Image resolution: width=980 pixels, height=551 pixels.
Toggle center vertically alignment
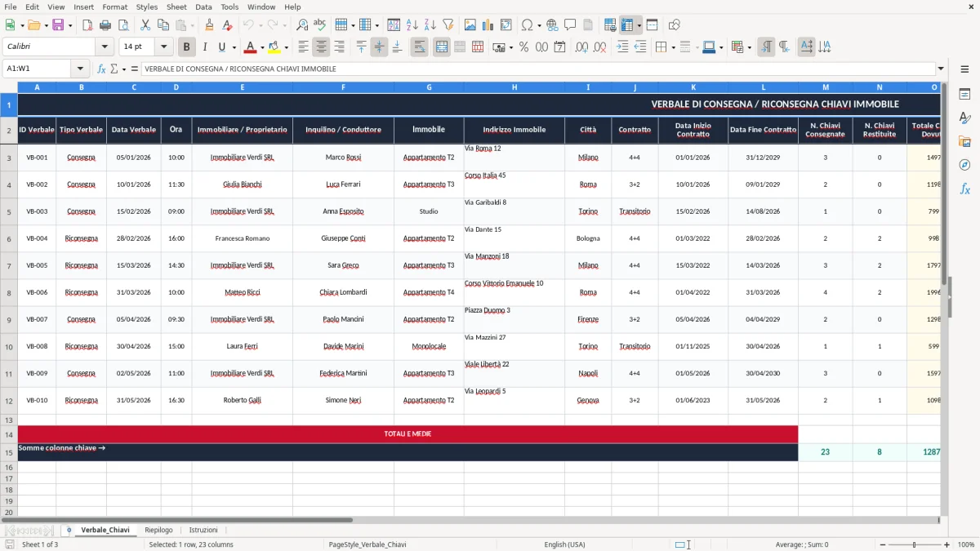tap(379, 47)
